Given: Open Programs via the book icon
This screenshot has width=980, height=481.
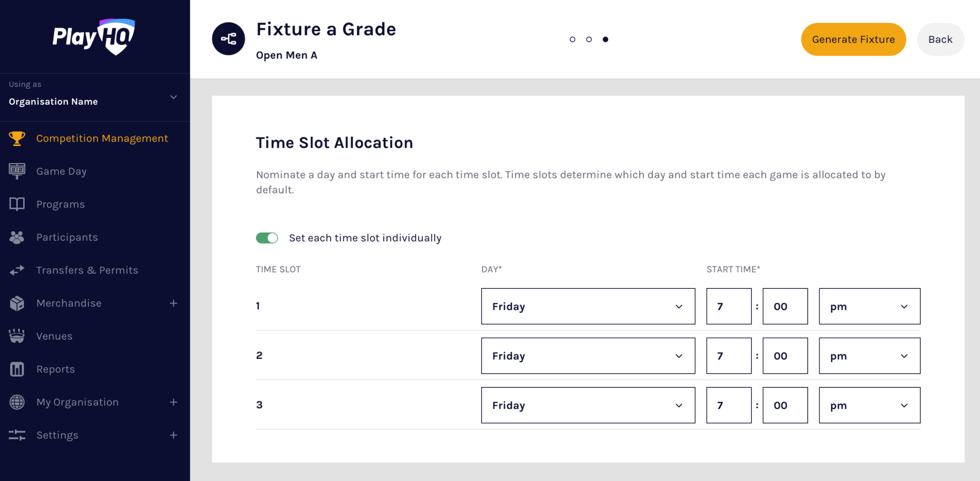Looking at the screenshot, I should click(x=17, y=204).
